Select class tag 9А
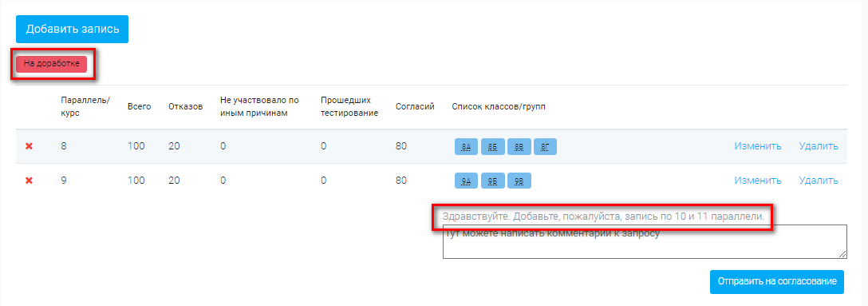The image size is (868, 306). [466, 181]
